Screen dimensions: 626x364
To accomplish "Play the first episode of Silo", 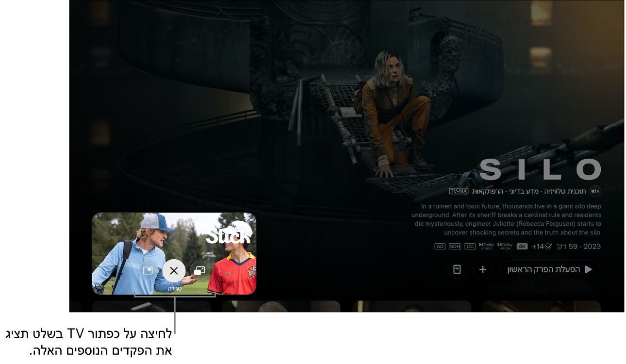I will click(550, 269).
